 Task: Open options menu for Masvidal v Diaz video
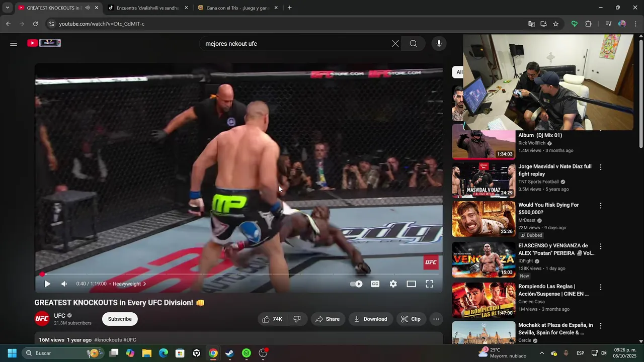[600, 167]
